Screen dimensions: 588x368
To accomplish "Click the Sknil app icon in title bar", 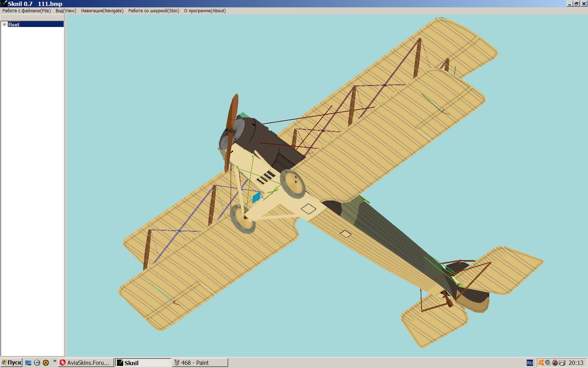I will click(x=4, y=4).
